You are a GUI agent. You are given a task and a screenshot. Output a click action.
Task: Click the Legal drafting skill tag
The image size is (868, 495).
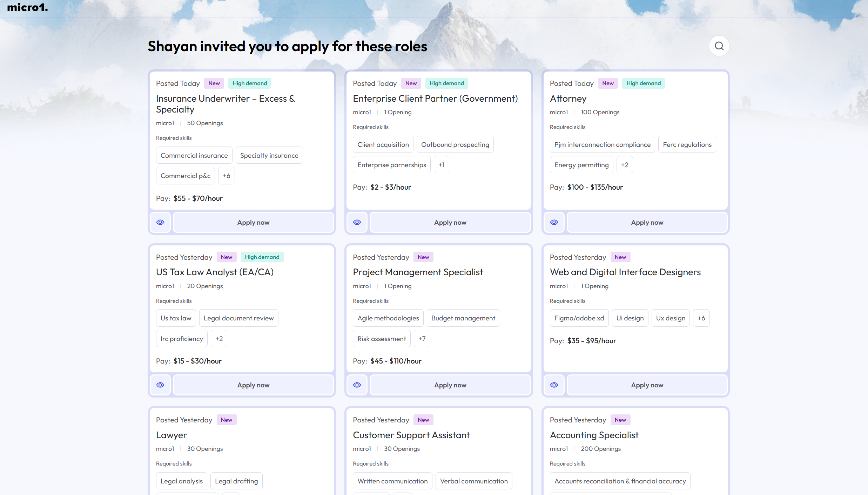[236, 481]
